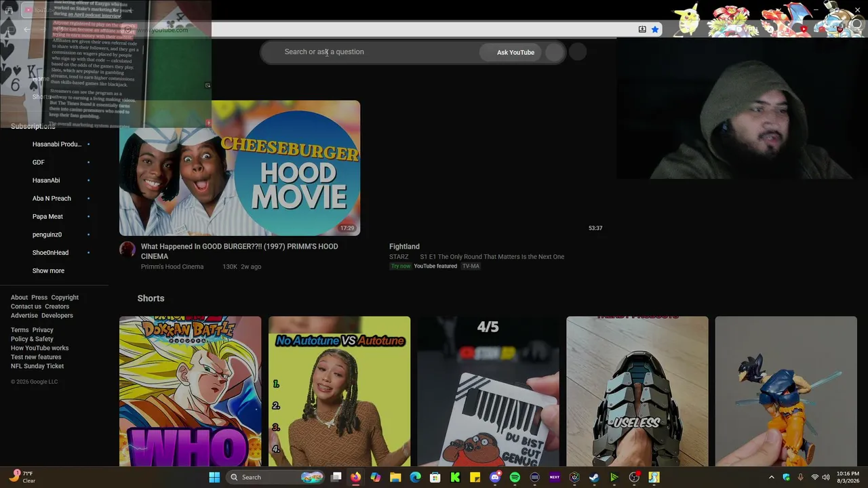
Task: Open the Good Burger video title link
Action: [x=239, y=251]
